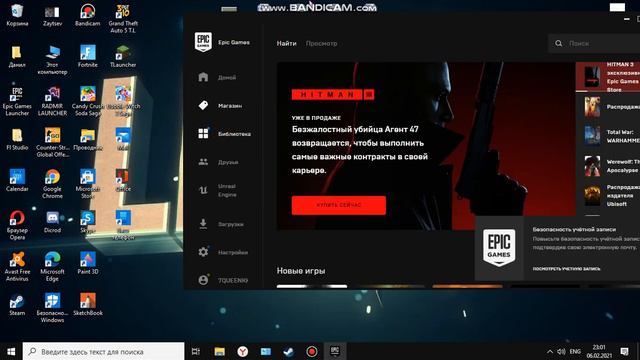Open the Windows Start menu
640x360 pixels.
11,351
